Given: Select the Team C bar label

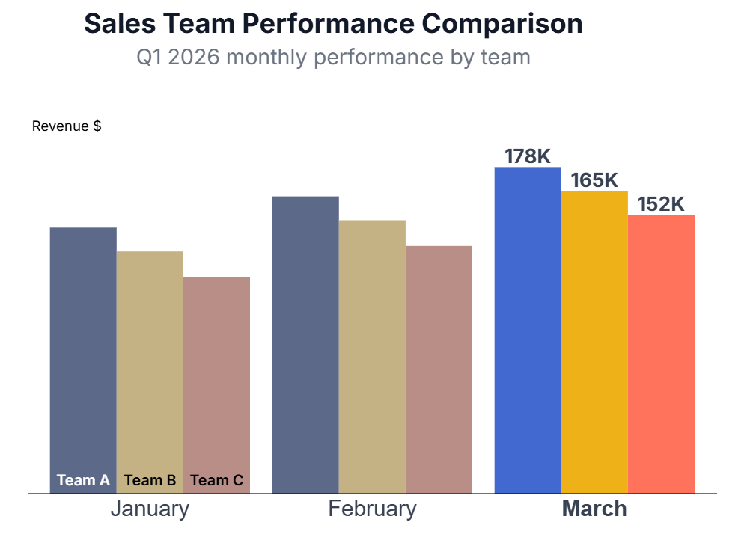Looking at the screenshot, I should click(x=216, y=480).
